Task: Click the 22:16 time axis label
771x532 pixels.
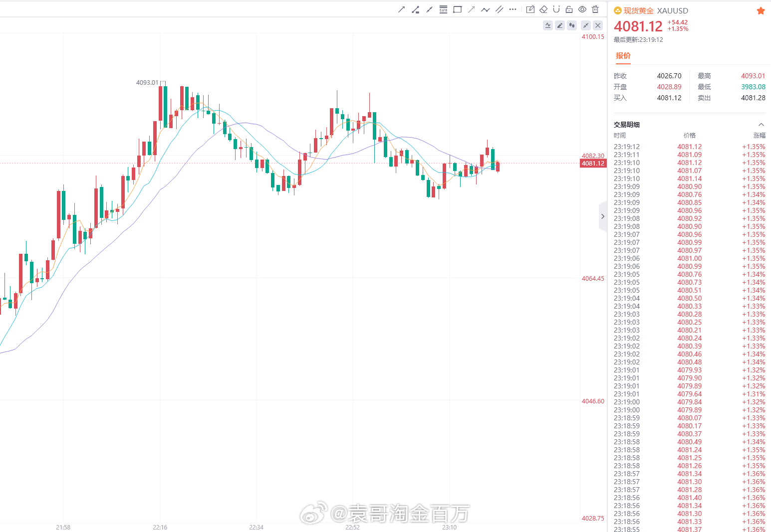Action: click(160, 527)
